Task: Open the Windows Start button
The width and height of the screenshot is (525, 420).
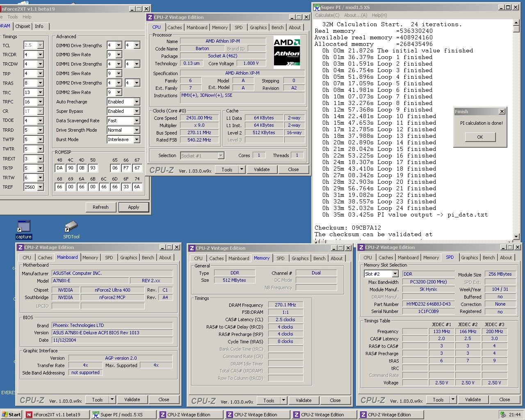Action: click(11, 415)
